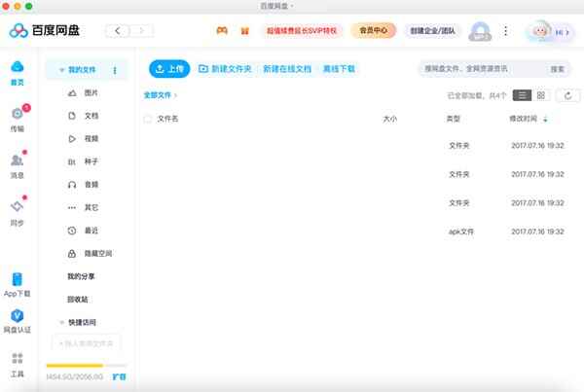The width and height of the screenshot is (584, 392).
Task: Click the 上传 upload button
Action: click(x=169, y=69)
